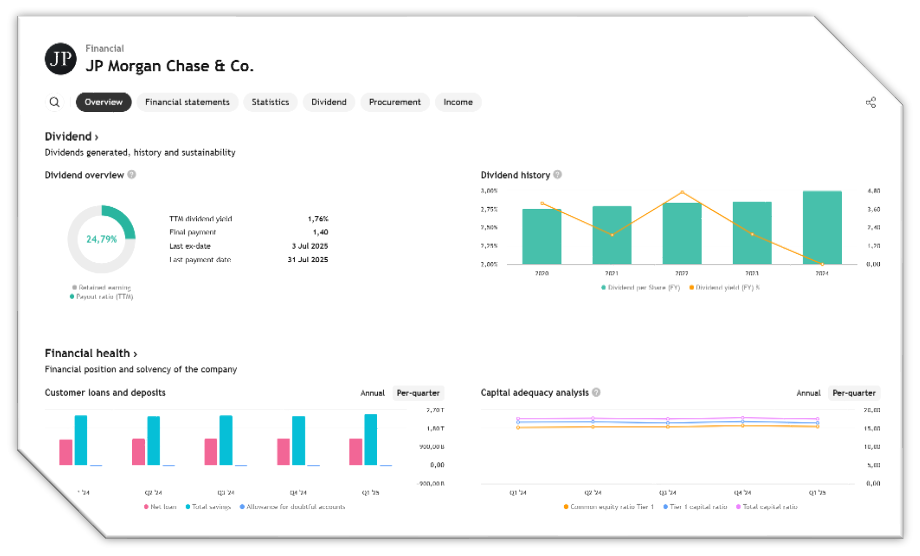Go to the Dividend tab
920x556 pixels.
click(x=329, y=102)
